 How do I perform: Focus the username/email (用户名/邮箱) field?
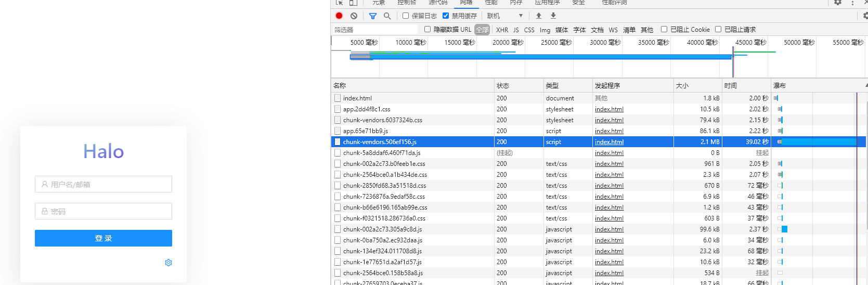tap(103, 184)
